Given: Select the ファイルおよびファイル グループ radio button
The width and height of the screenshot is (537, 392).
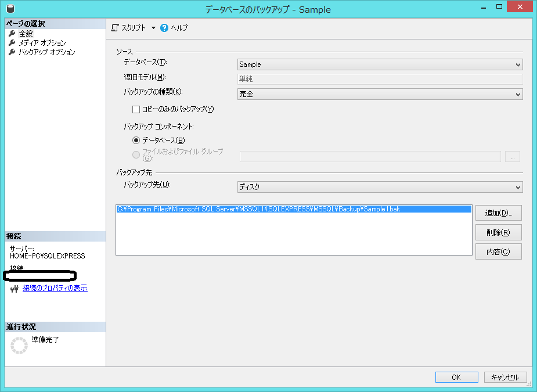Looking at the screenshot, I should click(x=136, y=154).
